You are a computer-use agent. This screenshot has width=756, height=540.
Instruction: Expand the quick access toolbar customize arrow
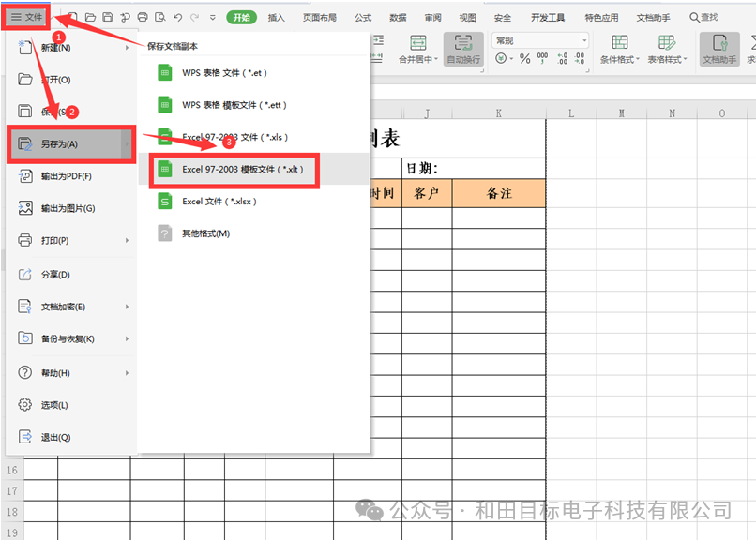click(213, 18)
